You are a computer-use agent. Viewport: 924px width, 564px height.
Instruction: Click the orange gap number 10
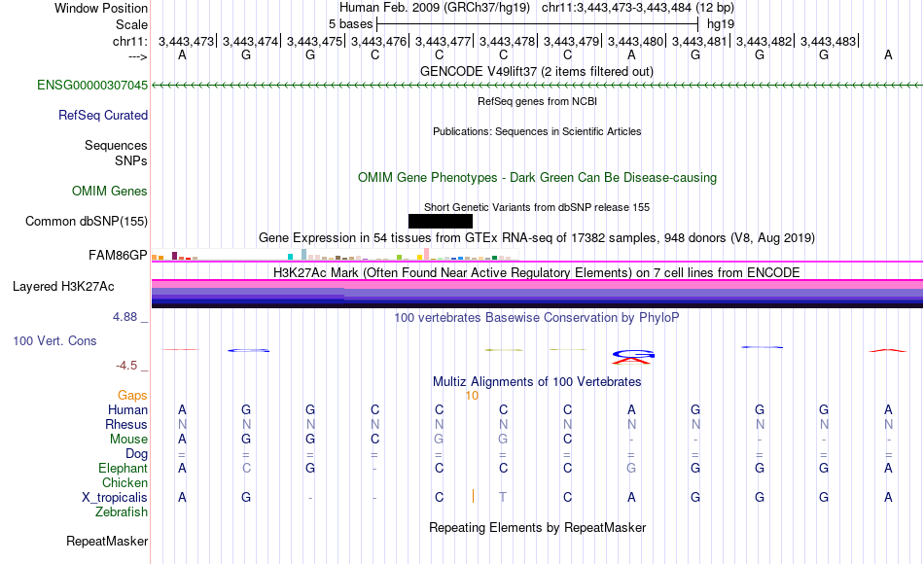(472, 396)
